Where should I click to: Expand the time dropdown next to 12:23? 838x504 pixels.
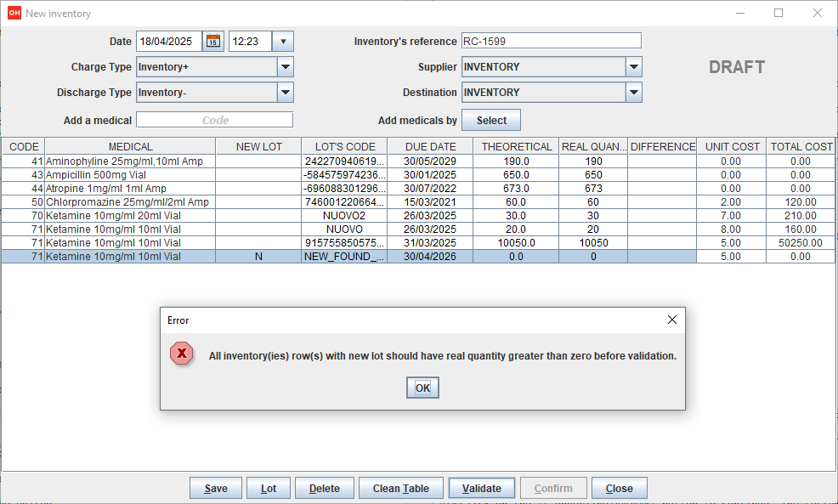pos(284,41)
